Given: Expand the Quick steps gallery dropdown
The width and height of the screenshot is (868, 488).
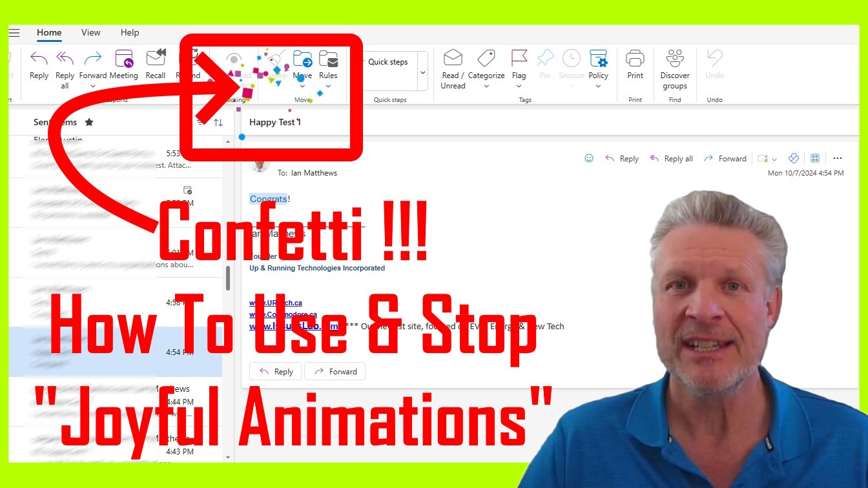Looking at the screenshot, I should [423, 72].
